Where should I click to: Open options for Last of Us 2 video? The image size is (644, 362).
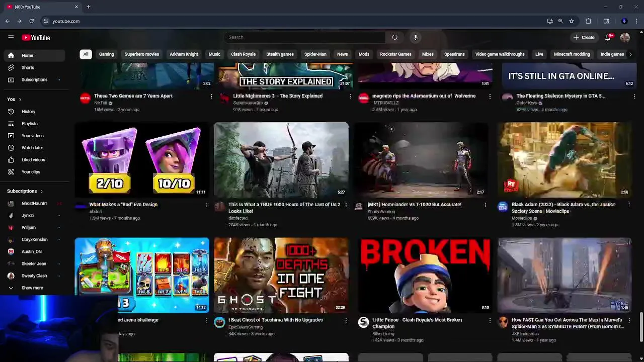click(346, 205)
